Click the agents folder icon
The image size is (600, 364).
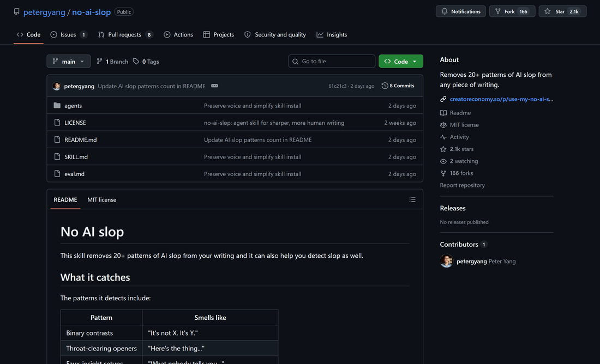(57, 106)
